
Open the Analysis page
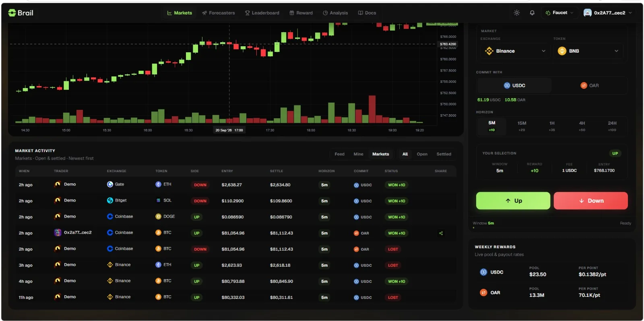pos(335,13)
